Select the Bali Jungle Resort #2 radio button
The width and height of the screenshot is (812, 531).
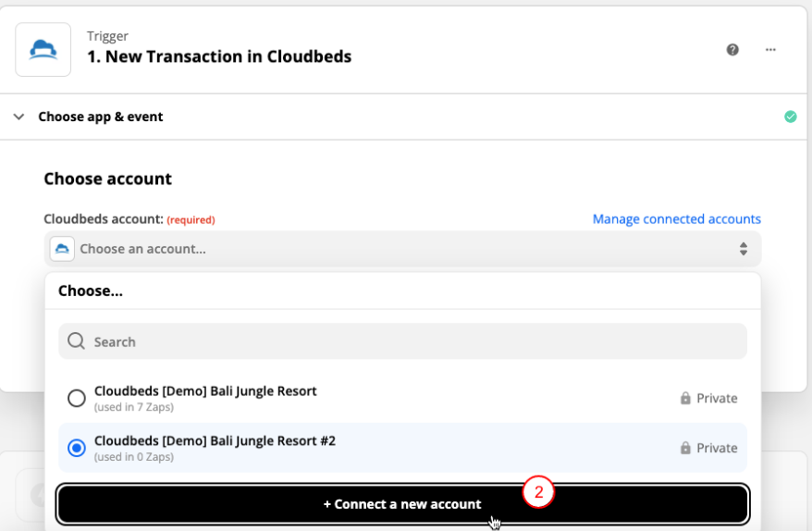click(77, 448)
